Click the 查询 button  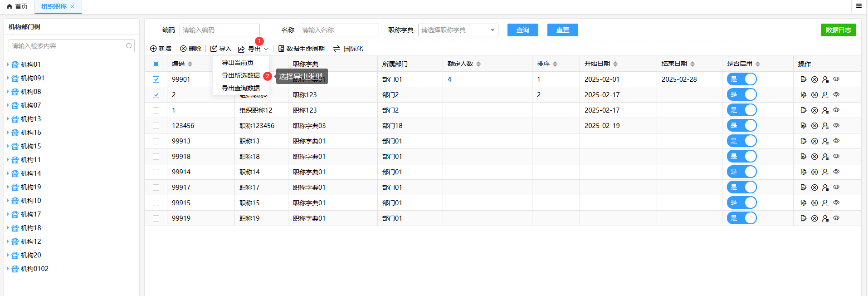[522, 30]
